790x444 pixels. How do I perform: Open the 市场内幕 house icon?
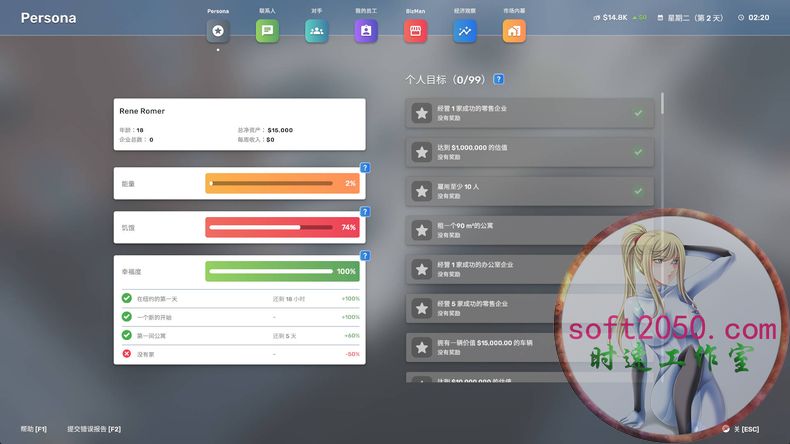tap(514, 31)
